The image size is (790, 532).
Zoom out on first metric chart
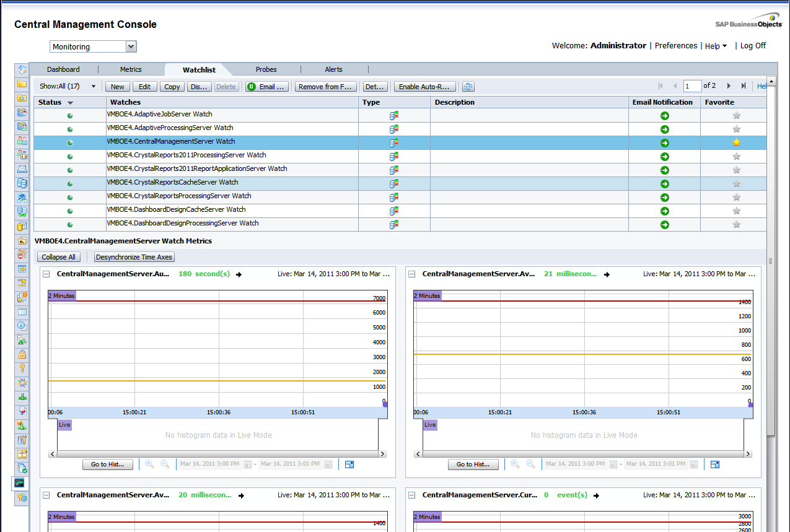click(x=165, y=464)
